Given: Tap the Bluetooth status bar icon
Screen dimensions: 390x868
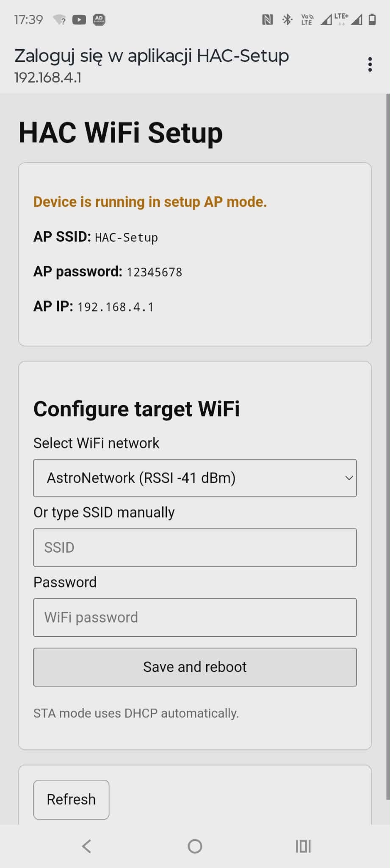Looking at the screenshot, I should pos(288,19).
